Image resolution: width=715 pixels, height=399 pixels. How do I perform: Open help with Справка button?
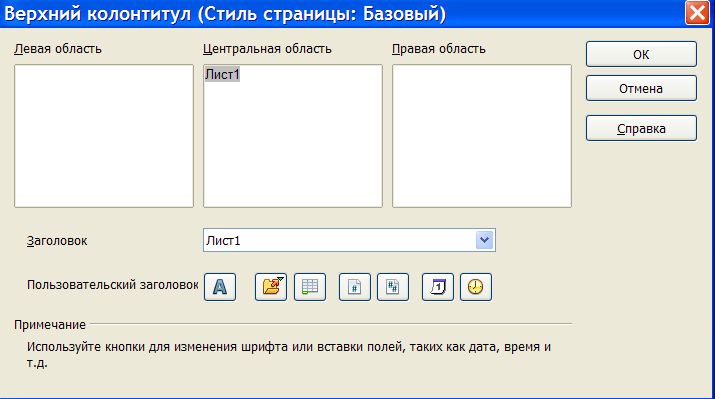pos(641,129)
